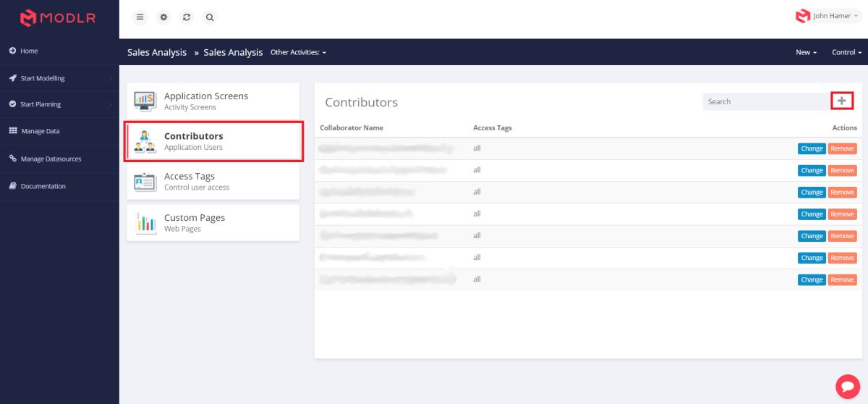The width and height of the screenshot is (868, 404).
Task: Open Start Modelling in the sidebar
Action: tap(59, 78)
